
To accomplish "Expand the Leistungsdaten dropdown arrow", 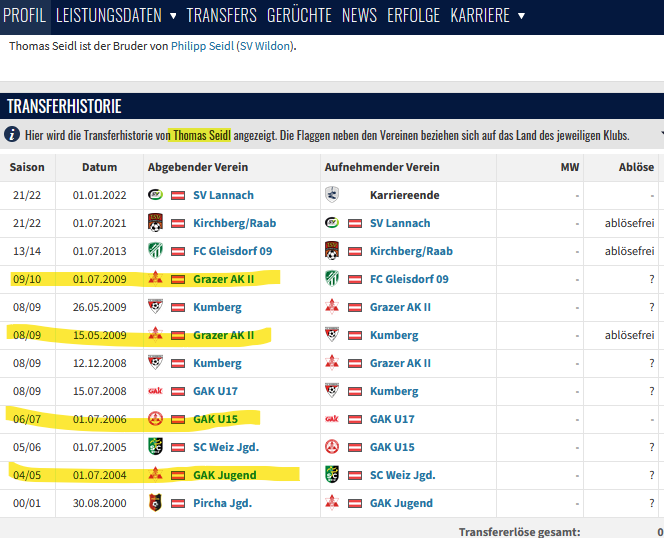I will [x=173, y=16].
